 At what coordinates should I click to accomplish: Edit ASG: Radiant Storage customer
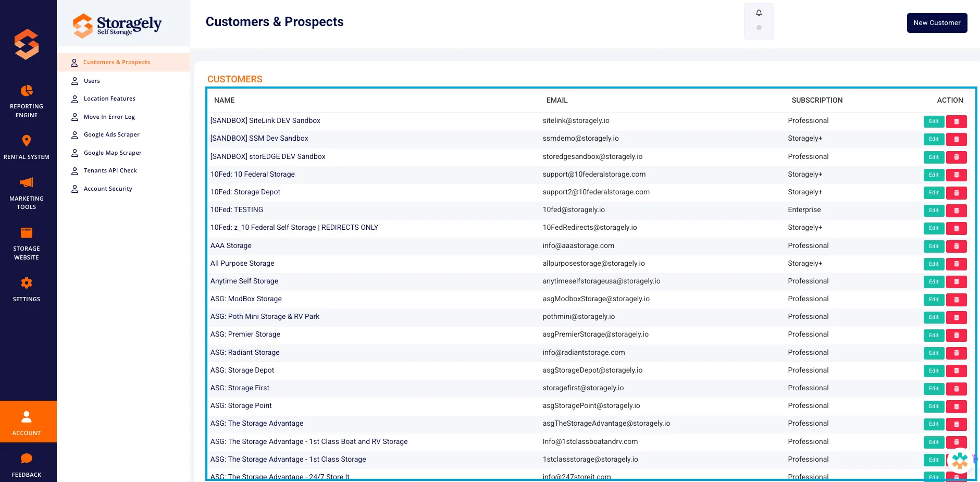[x=934, y=353]
